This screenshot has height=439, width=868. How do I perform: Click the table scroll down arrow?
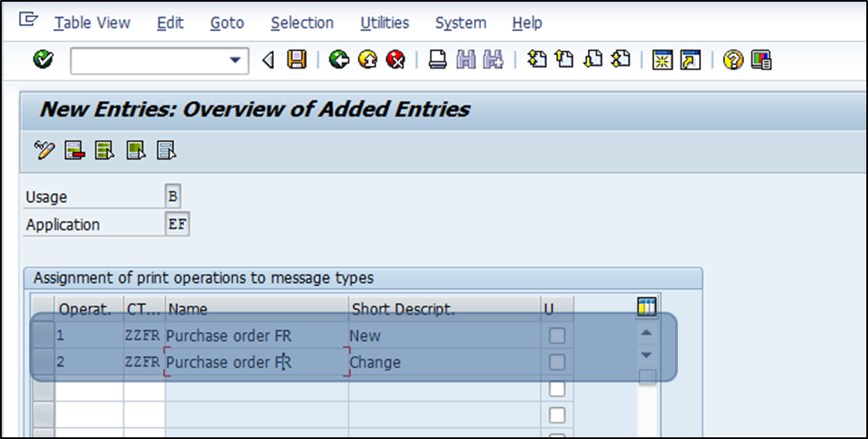pos(646,354)
